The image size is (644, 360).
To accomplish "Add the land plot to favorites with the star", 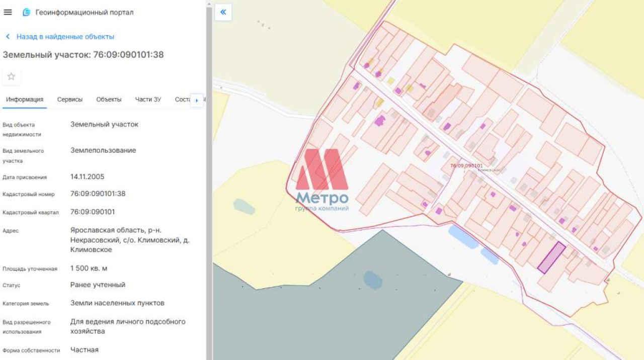I will click(x=11, y=76).
